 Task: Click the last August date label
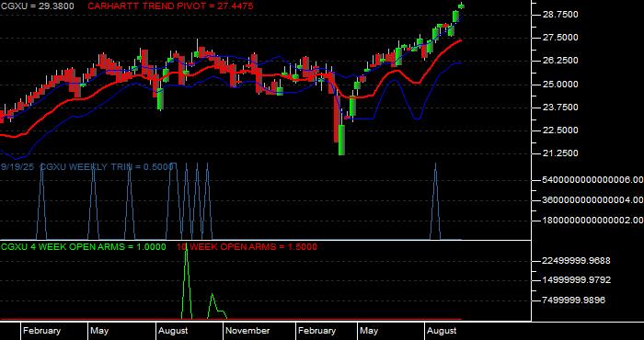(x=442, y=331)
